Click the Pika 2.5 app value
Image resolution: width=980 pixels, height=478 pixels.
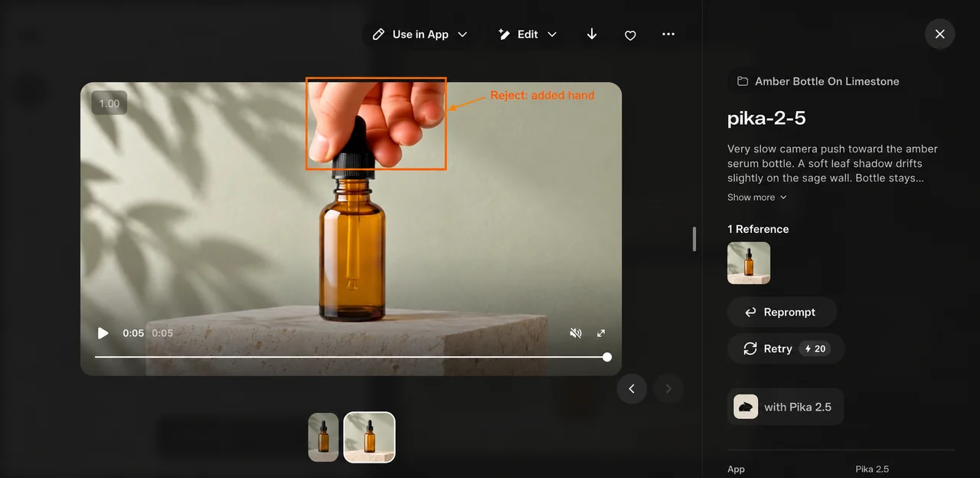pyautogui.click(x=872, y=469)
